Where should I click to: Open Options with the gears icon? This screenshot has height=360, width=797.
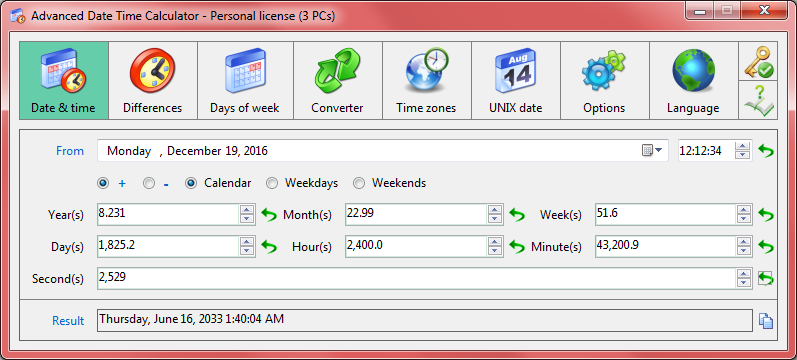[x=604, y=80]
